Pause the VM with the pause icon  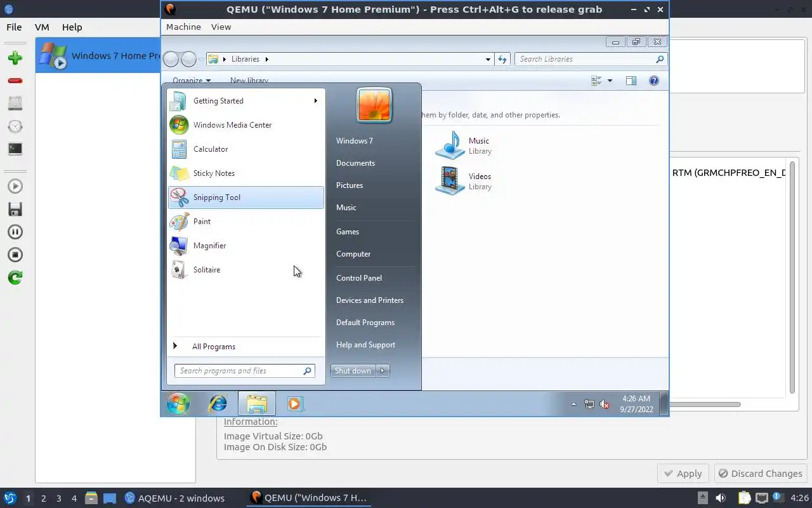[x=15, y=232]
